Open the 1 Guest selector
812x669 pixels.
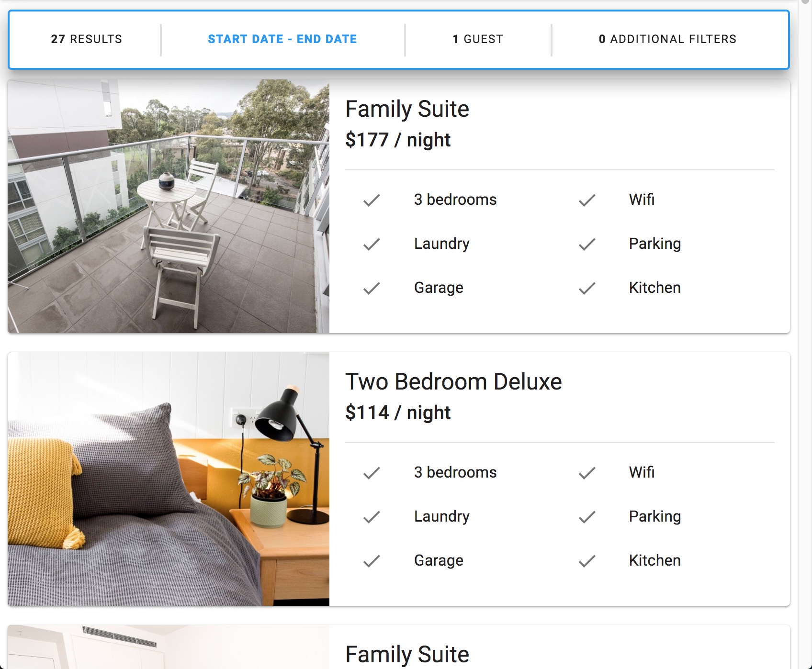click(x=478, y=39)
